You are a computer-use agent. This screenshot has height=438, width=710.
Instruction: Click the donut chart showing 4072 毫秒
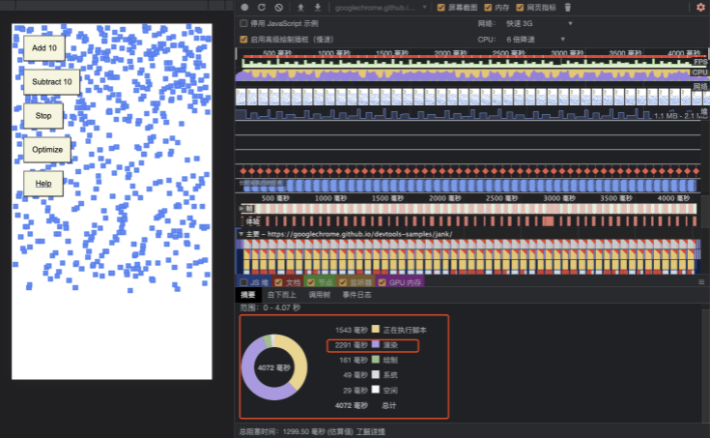pyautogui.click(x=274, y=367)
